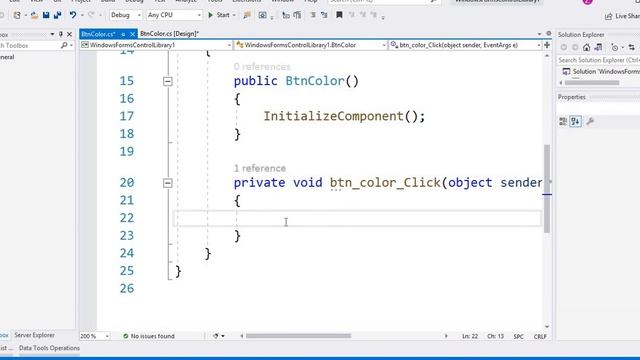Click the Open File folder icon
This screenshot has height=360, width=640.
tap(34, 16)
